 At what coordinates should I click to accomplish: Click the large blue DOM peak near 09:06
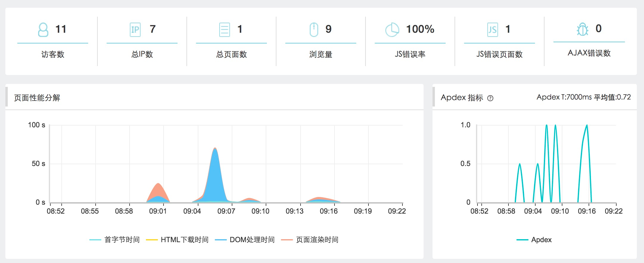coord(215,179)
